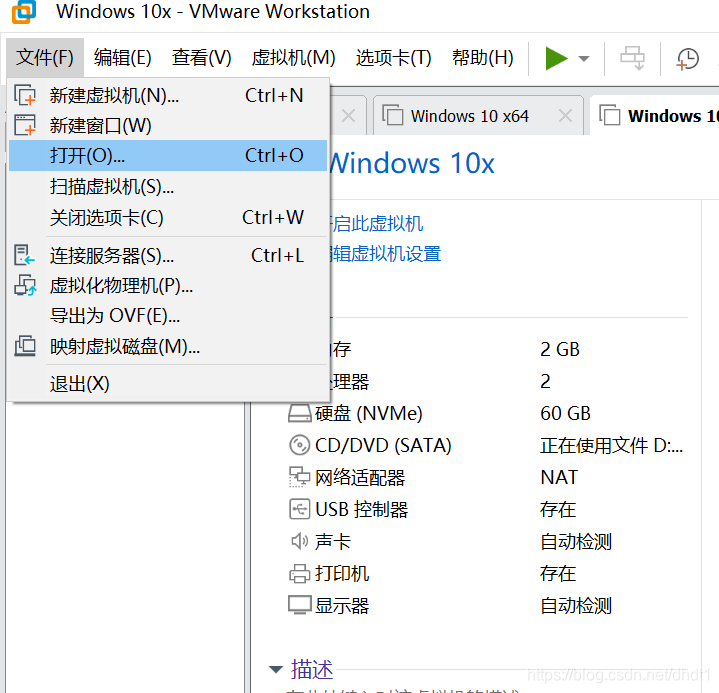This screenshot has width=719, height=693.
Task: Click the Windows 10x page heading
Action: (x=412, y=163)
